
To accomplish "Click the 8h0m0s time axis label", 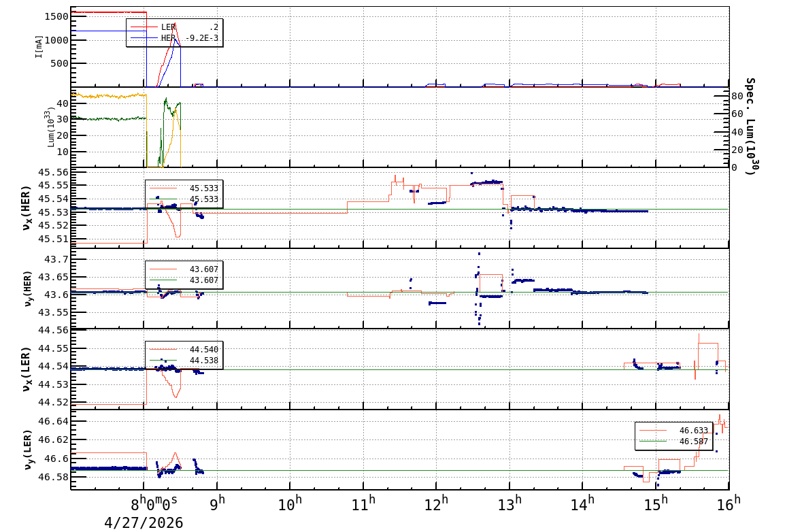I will point(154,503).
